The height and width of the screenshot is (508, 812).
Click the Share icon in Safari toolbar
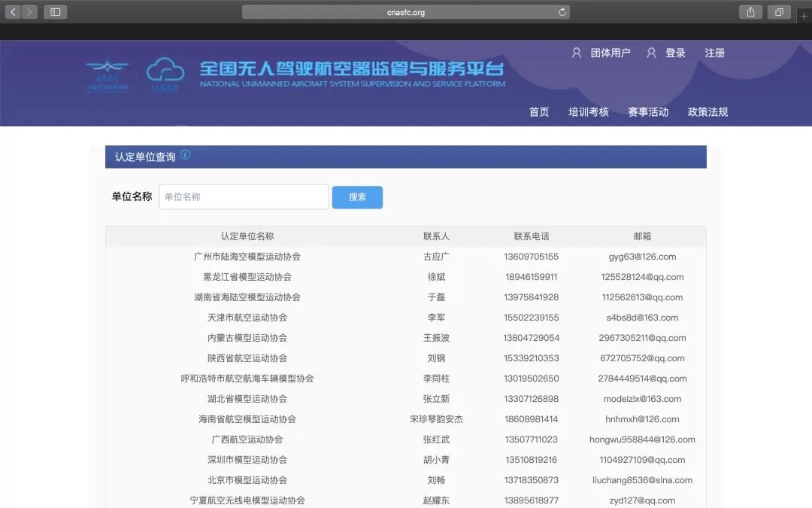[x=750, y=11]
